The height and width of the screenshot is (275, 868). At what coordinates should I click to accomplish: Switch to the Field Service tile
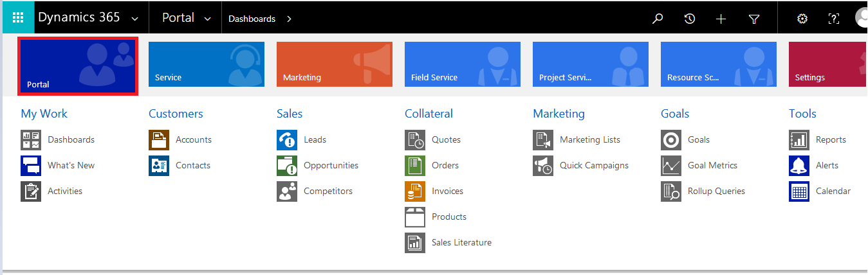[x=462, y=64]
